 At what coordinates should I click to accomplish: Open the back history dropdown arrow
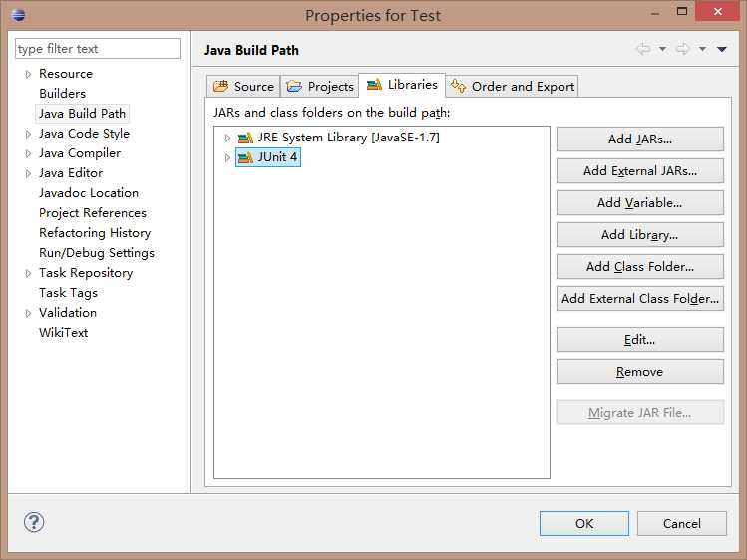pos(662,49)
